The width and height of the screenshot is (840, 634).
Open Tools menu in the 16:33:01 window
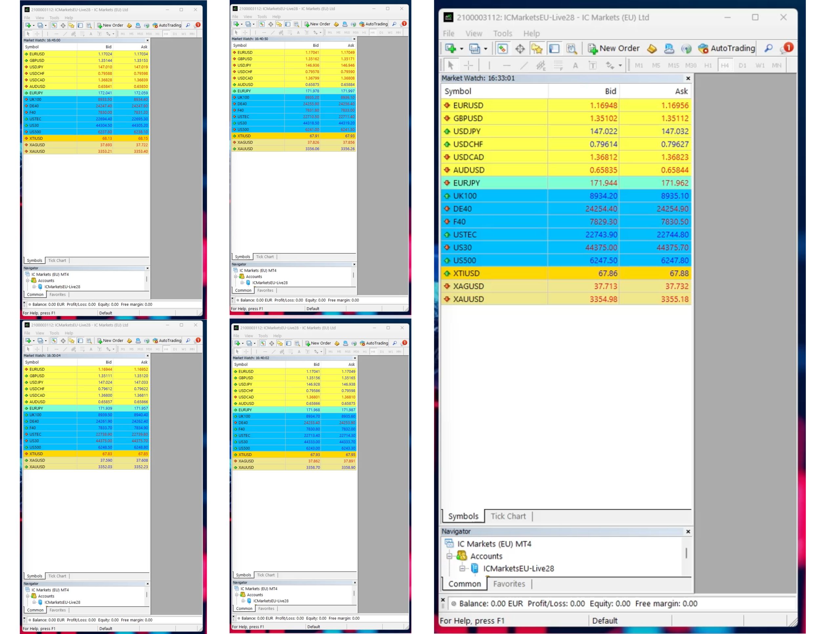[x=503, y=33]
